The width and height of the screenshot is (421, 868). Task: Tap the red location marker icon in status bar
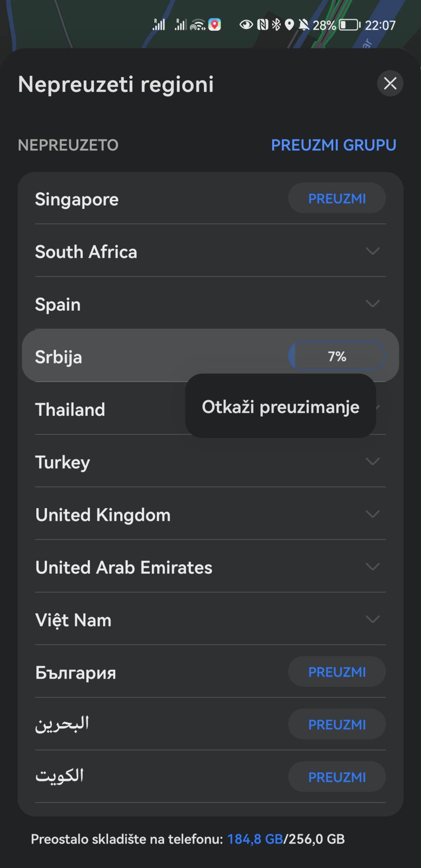214,25
